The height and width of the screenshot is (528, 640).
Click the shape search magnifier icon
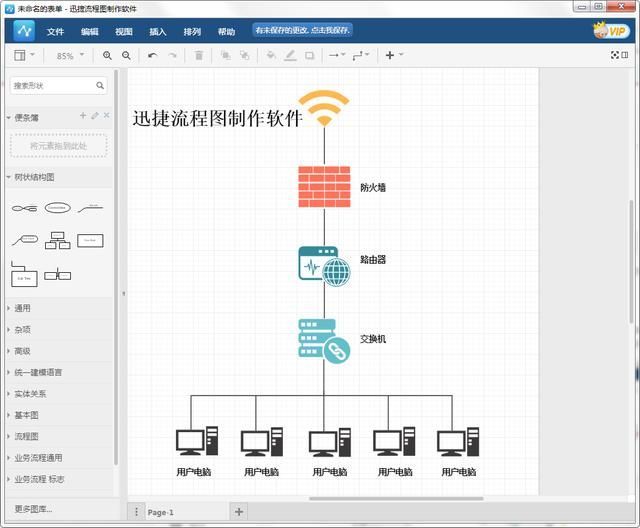point(100,85)
